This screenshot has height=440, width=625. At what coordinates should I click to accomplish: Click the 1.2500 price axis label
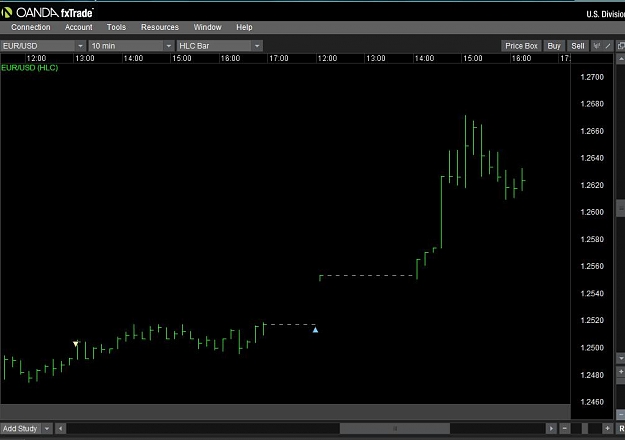pyautogui.click(x=592, y=348)
